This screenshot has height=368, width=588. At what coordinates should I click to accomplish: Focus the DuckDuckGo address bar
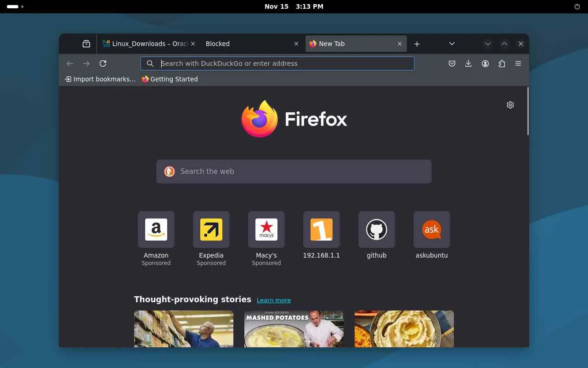coord(277,63)
